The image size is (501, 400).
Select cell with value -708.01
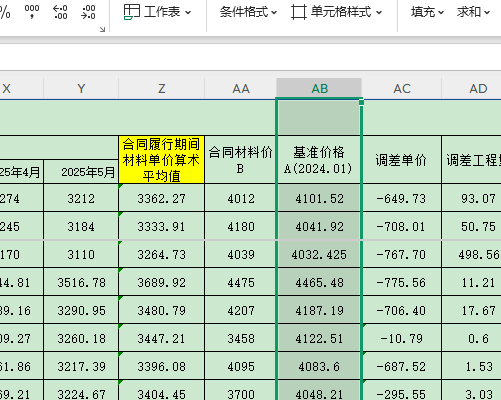pyautogui.click(x=402, y=226)
